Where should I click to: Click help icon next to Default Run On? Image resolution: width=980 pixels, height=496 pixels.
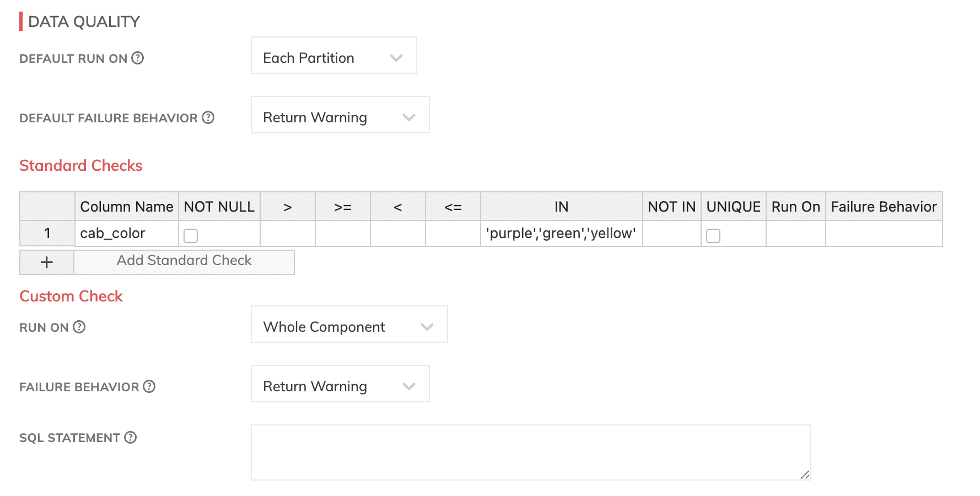[x=138, y=58]
